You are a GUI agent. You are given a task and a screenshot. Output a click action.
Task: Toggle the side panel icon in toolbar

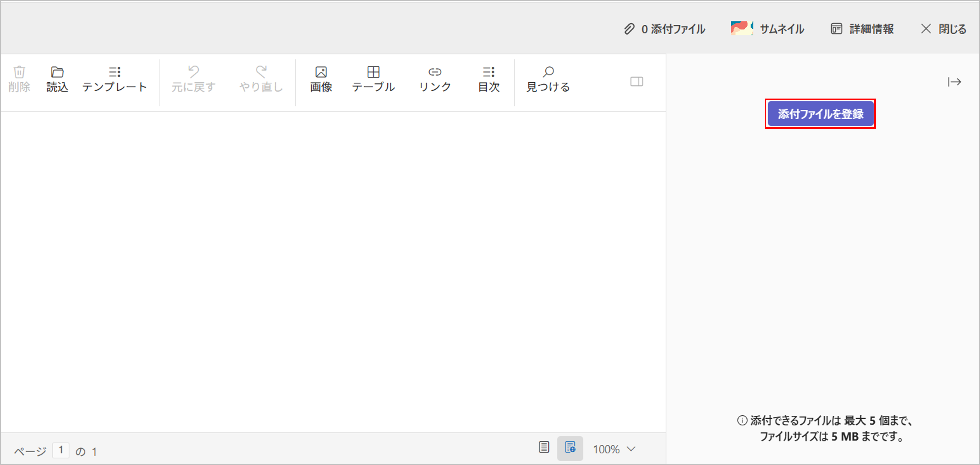[x=636, y=81]
